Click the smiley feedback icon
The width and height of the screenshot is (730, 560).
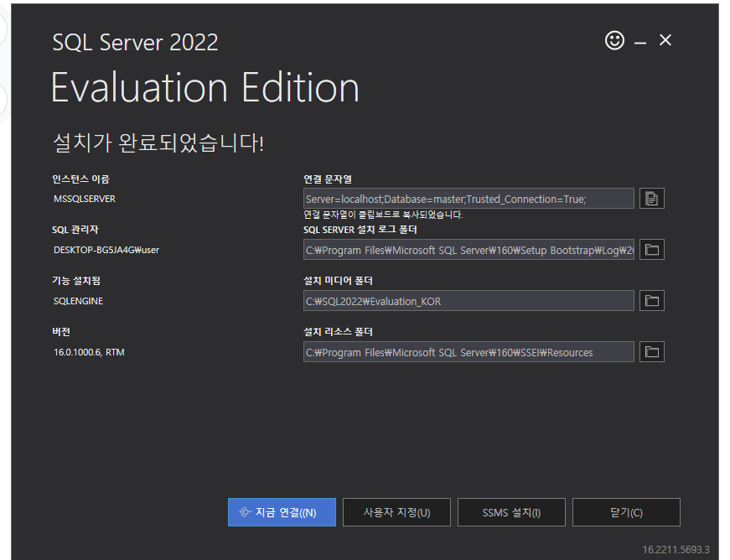[614, 40]
